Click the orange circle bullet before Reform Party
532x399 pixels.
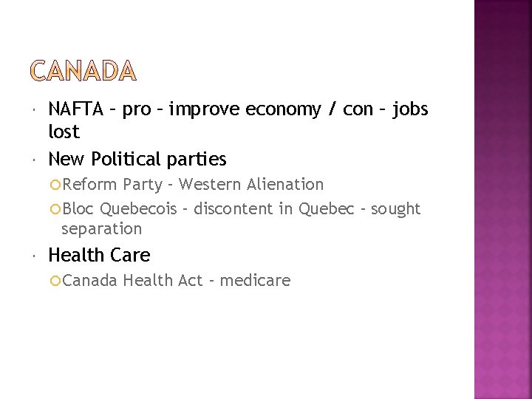[55, 185]
